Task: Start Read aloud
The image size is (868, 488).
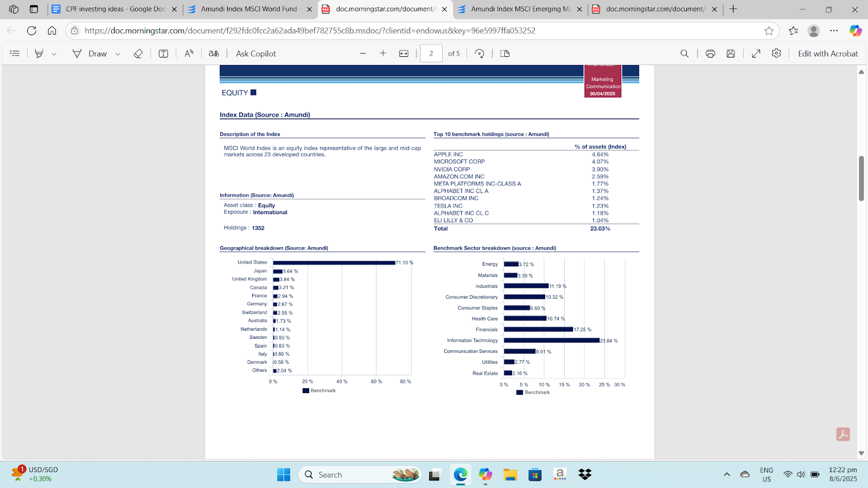Action: [189, 54]
